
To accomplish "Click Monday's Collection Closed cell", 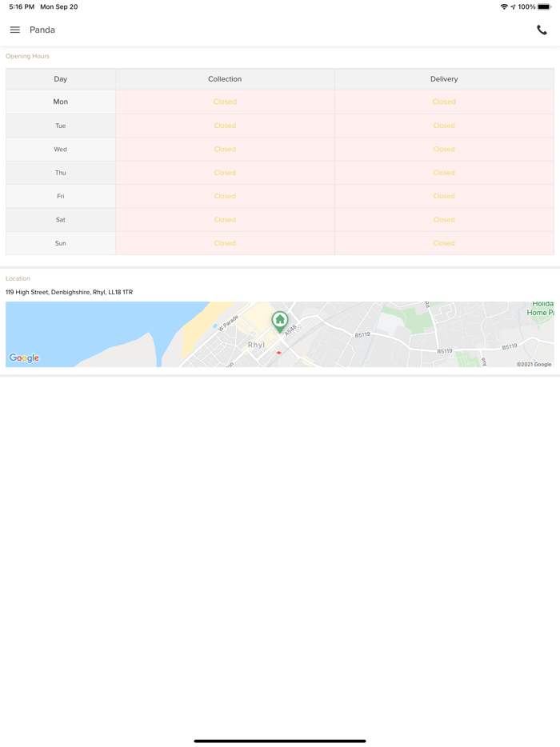I will click(225, 102).
